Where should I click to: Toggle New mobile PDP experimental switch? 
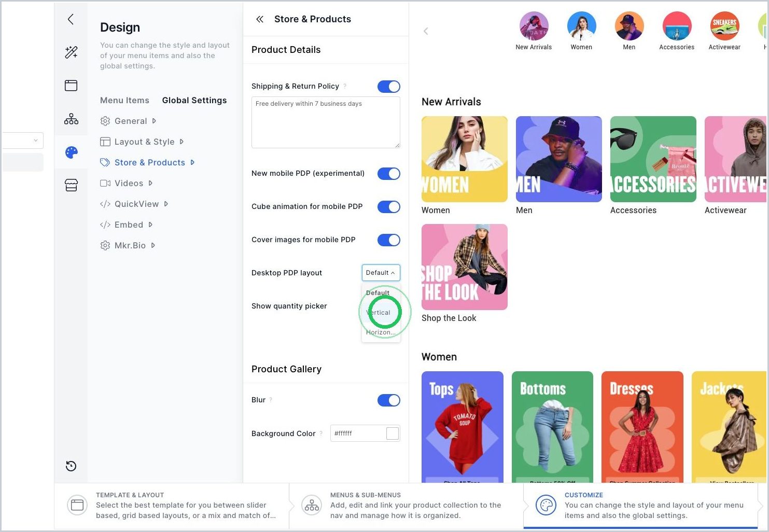[x=388, y=174]
